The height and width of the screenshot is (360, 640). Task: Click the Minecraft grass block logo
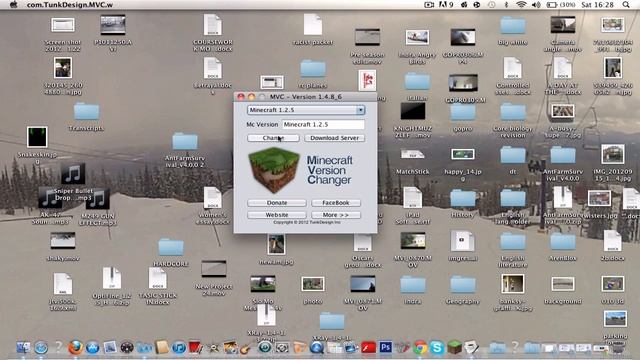point(274,170)
